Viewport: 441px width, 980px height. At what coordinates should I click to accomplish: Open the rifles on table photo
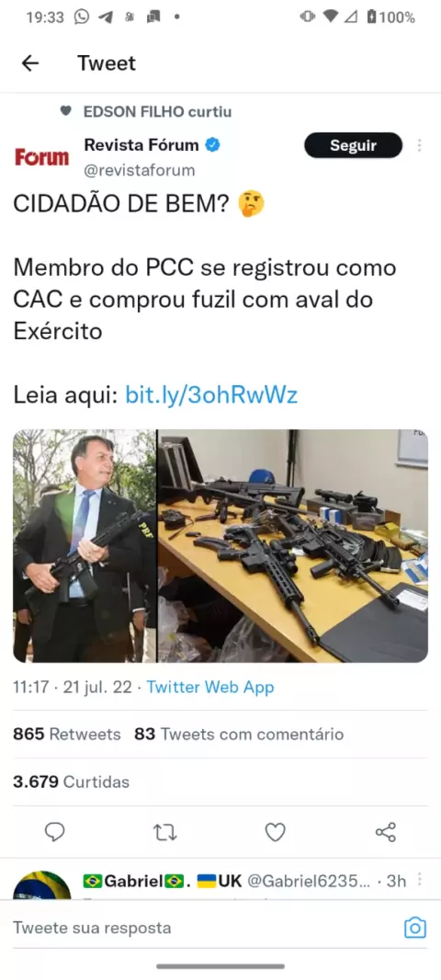coord(293,546)
